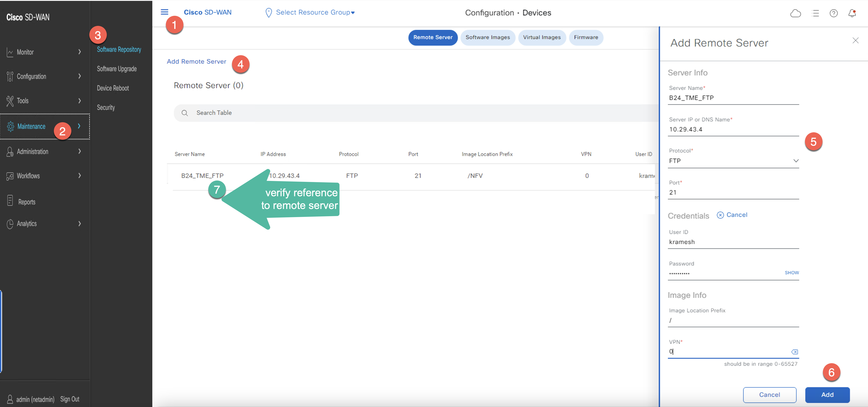868x407 pixels.
Task: Open the Virtual Images tab
Action: coord(542,37)
